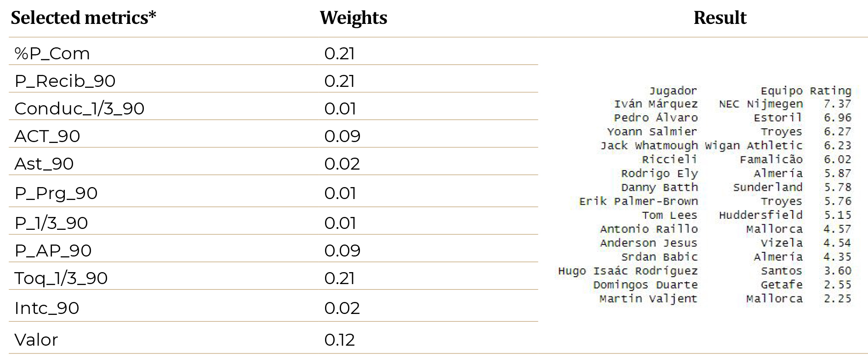Click the Weights column header
This screenshot has height=359, width=868.
[353, 18]
